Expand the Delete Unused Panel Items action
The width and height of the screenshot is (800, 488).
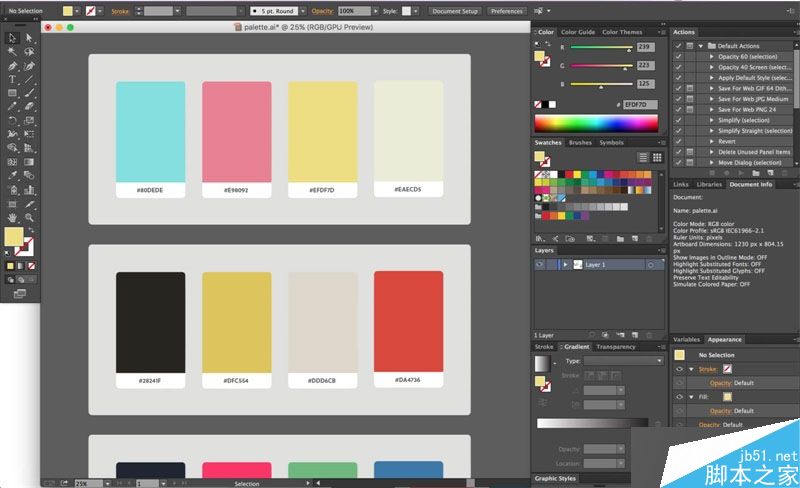(712, 152)
